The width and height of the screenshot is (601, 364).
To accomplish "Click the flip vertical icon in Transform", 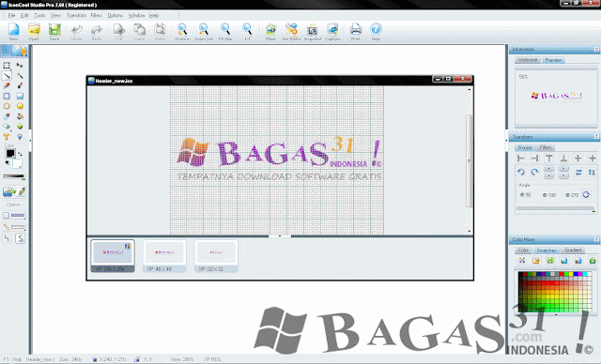I will click(x=592, y=173).
